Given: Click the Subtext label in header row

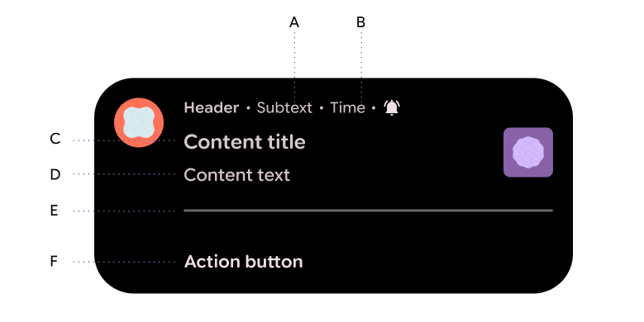Looking at the screenshot, I should pyautogui.click(x=284, y=108).
